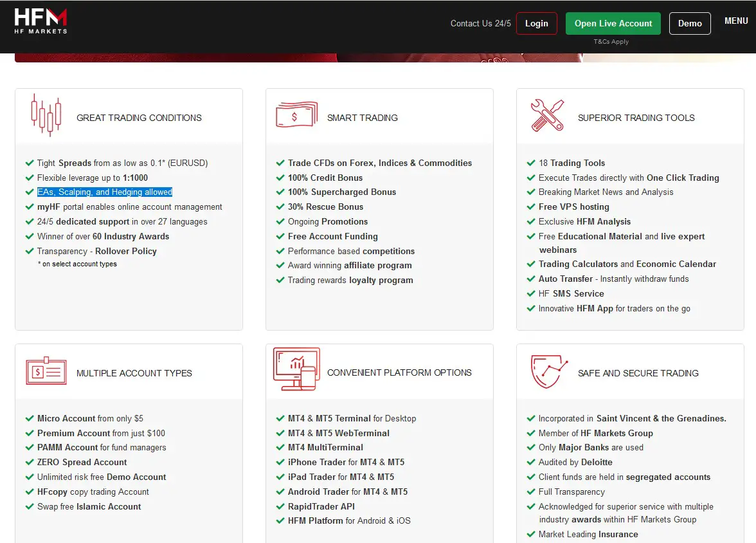Screen dimensions: 756x543
Task: Click the Islamic Account link
Action: 109,506
